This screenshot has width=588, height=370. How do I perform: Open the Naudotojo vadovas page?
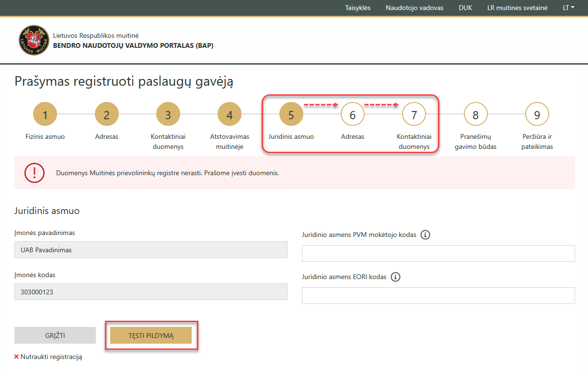414,8
